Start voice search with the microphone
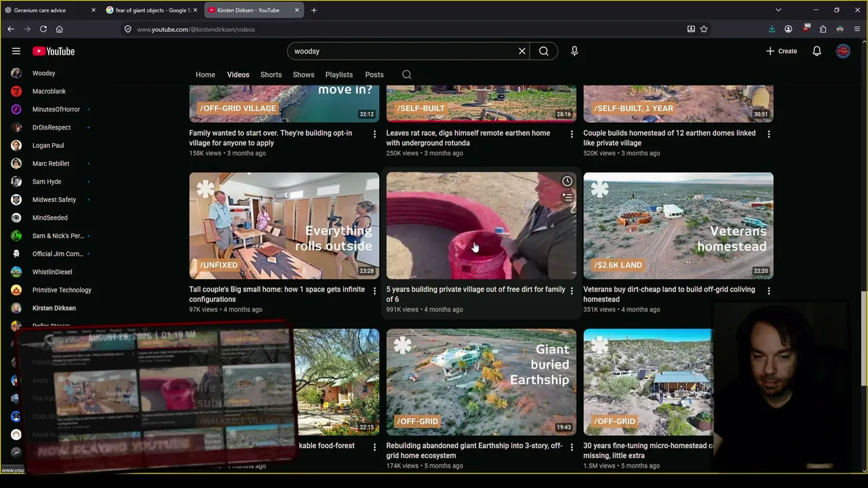 click(574, 51)
